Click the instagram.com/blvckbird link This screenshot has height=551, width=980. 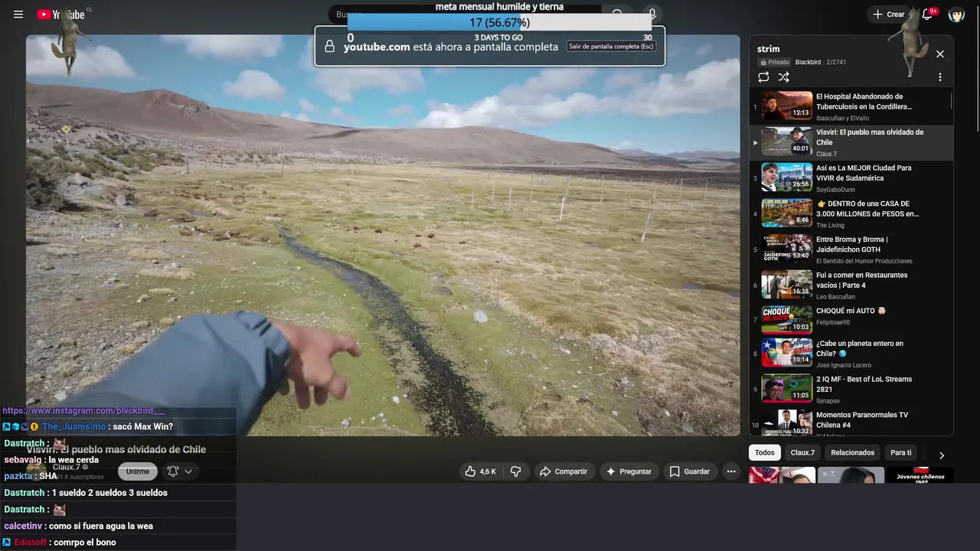tap(83, 411)
